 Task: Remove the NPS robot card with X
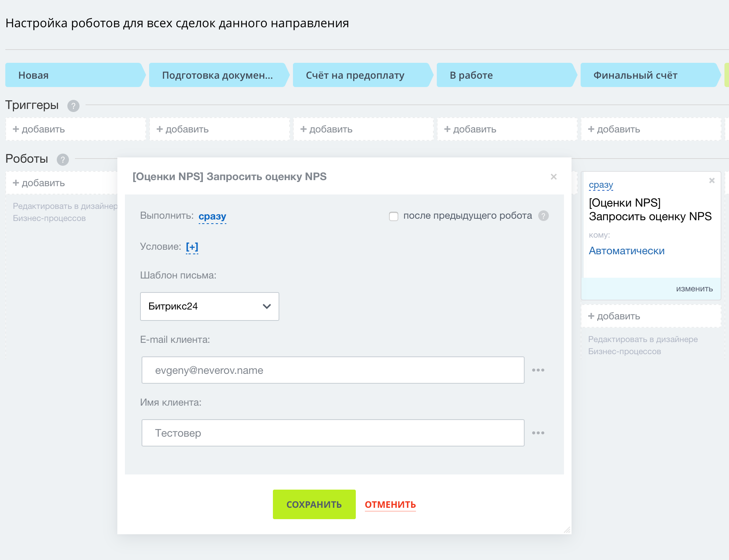pos(712,180)
